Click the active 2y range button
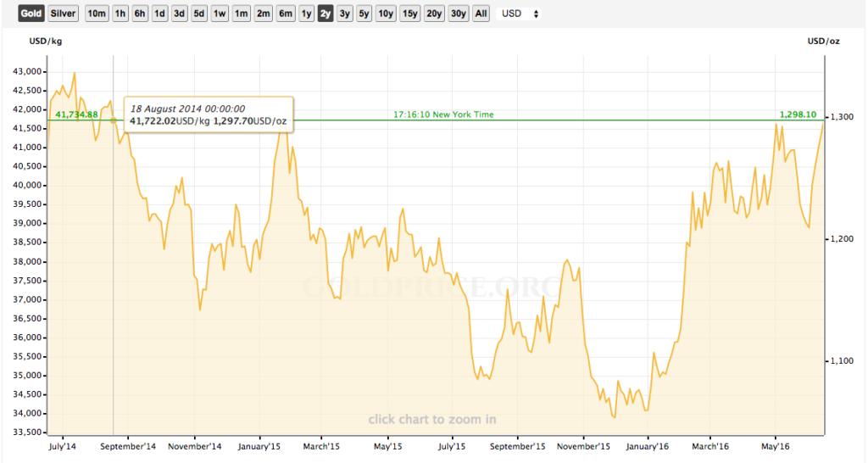 (x=325, y=14)
